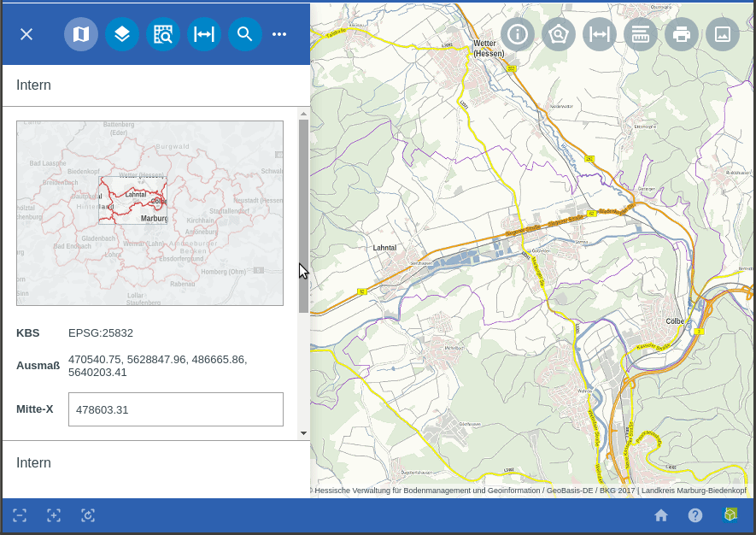The height and width of the screenshot is (535, 756).
Task: Go to the home map extent
Action: pos(661,515)
